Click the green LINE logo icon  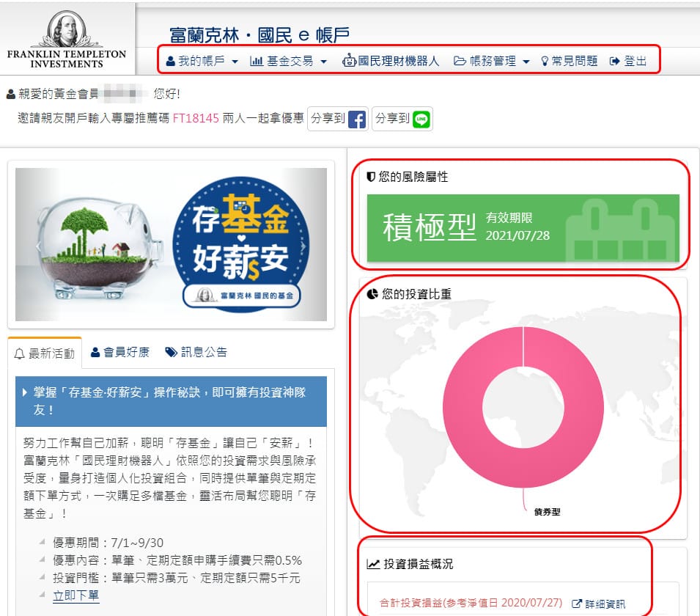[421, 120]
